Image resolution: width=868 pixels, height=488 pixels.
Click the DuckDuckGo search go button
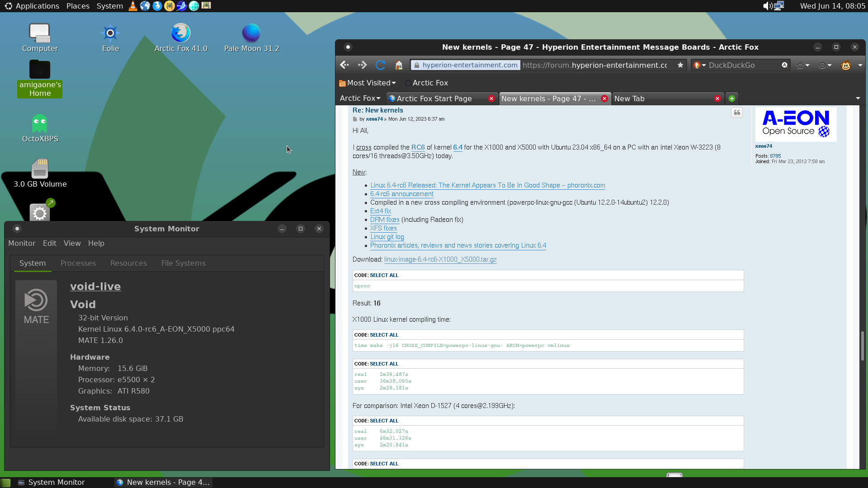pos(784,65)
